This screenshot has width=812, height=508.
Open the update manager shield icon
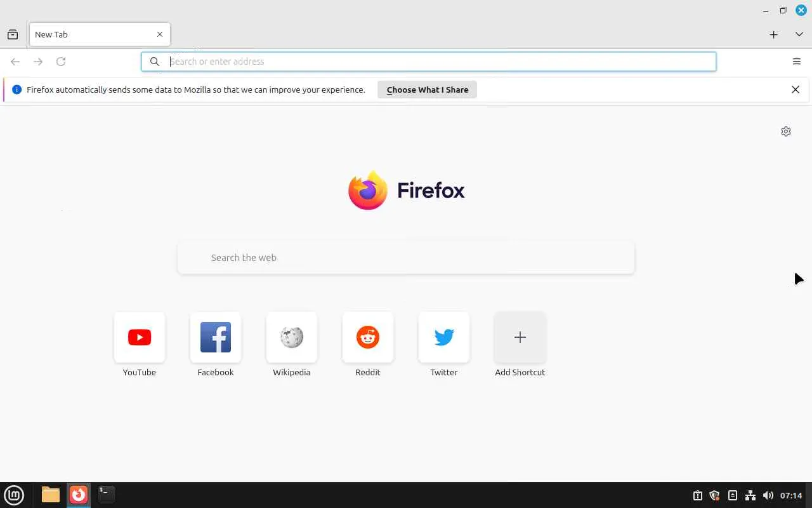tap(714, 495)
